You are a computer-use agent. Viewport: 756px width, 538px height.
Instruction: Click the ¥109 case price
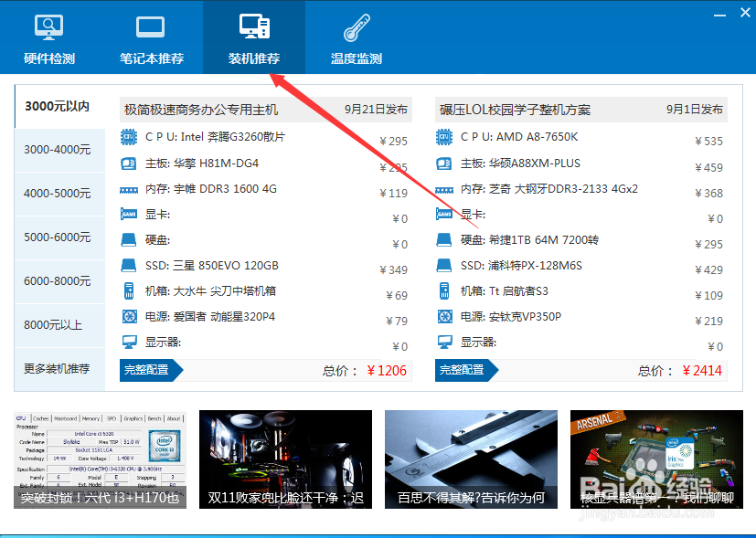708,296
